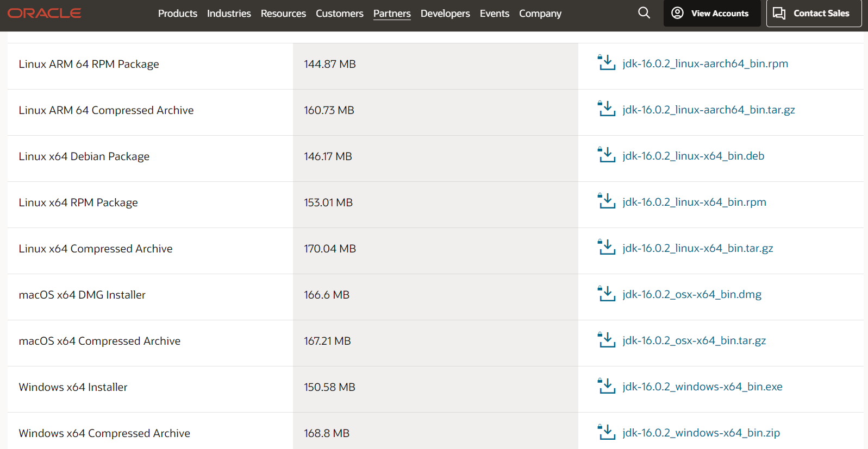Open the Industries menu
The width and height of the screenshot is (868, 449).
[229, 14]
